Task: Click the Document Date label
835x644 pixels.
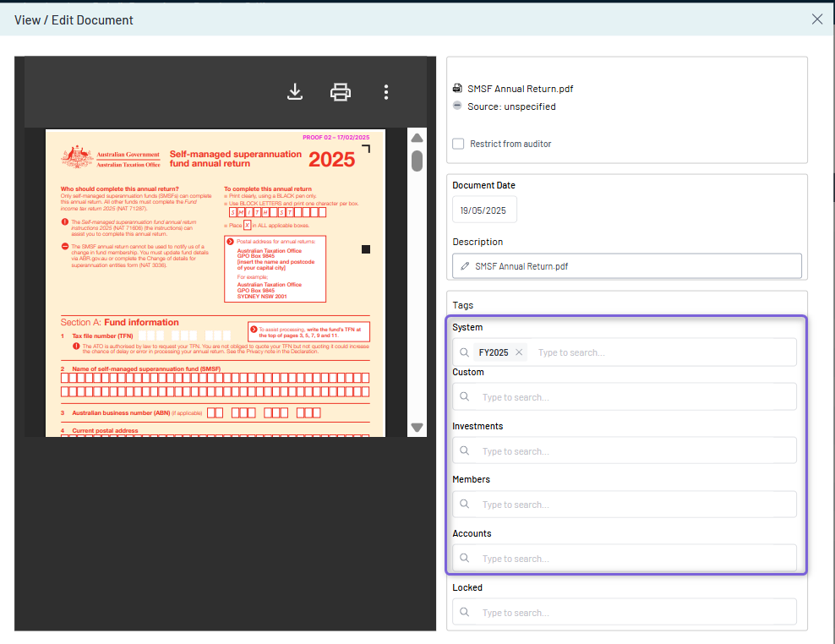Action: coord(483,185)
